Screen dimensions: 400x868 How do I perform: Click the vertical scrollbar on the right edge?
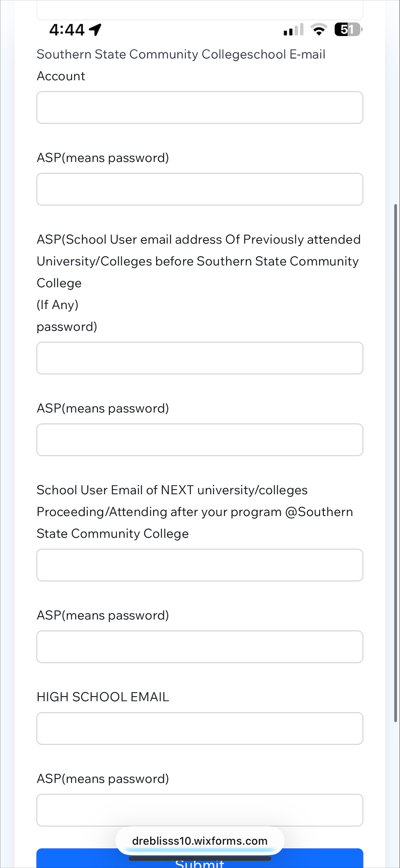(x=396, y=463)
